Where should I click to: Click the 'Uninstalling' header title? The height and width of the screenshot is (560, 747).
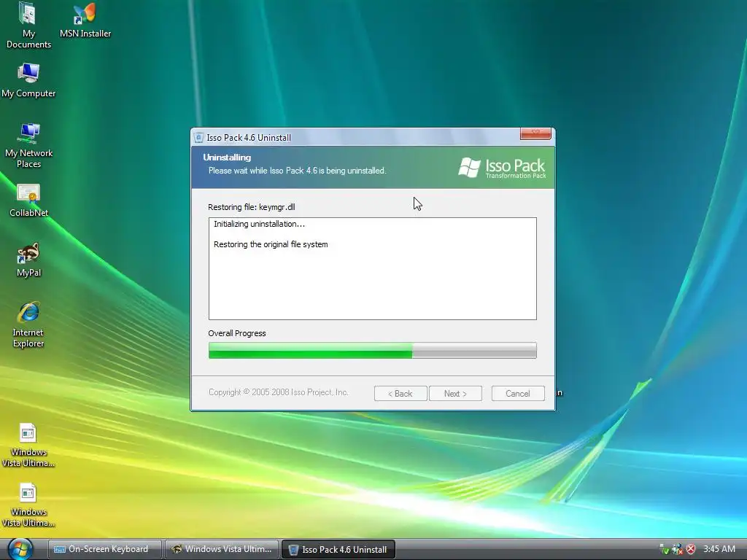[227, 157]
